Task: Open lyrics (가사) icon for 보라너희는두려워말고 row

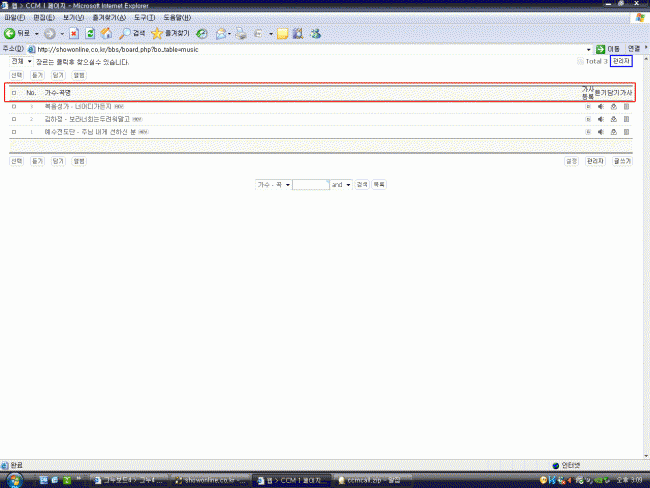Action: [x=626, y=119]
